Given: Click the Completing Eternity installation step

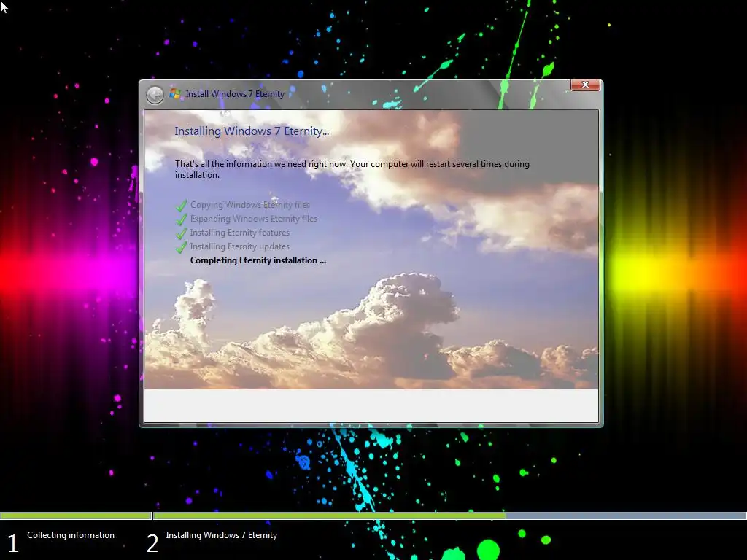Looking at the screenshot, I should click(258, 260).
